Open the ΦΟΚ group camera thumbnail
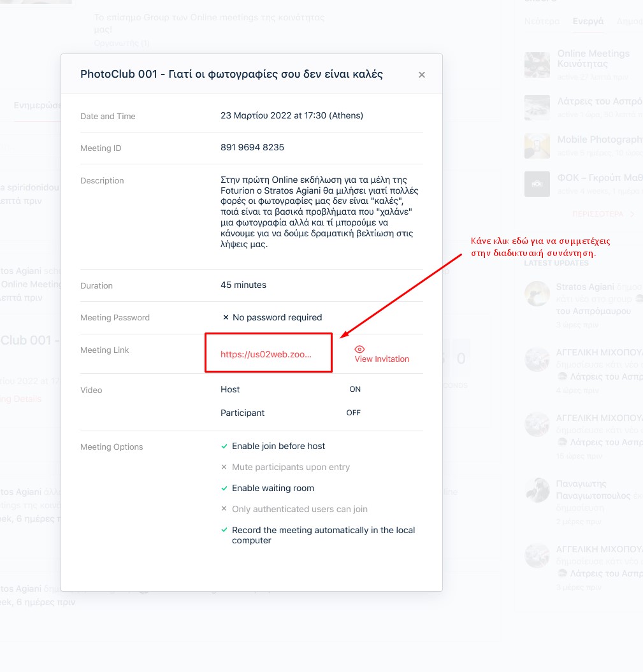 (x=537, y=184)
